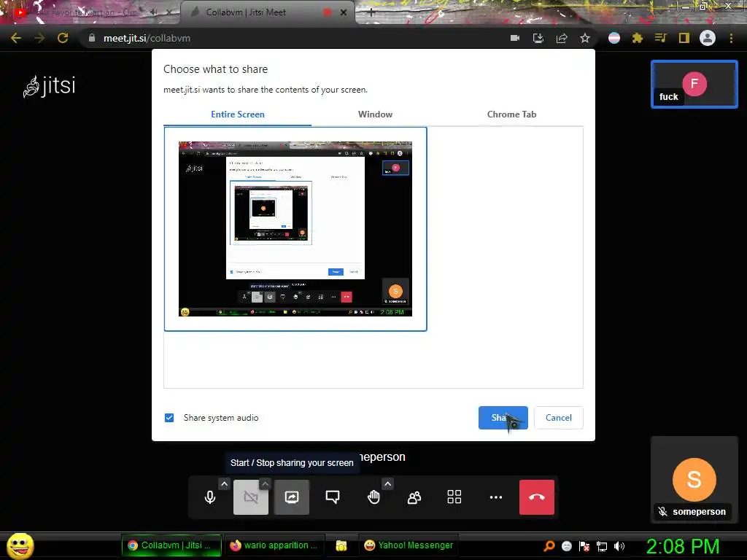Click the Start / Stop screen sharing icon
Image resolution: width=747 pixels, height=560 pixels.
click(x=292, y=497)
